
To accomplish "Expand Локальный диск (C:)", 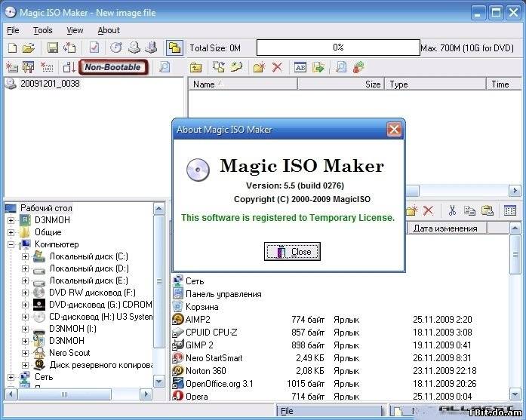I will [x=25, y=257].
